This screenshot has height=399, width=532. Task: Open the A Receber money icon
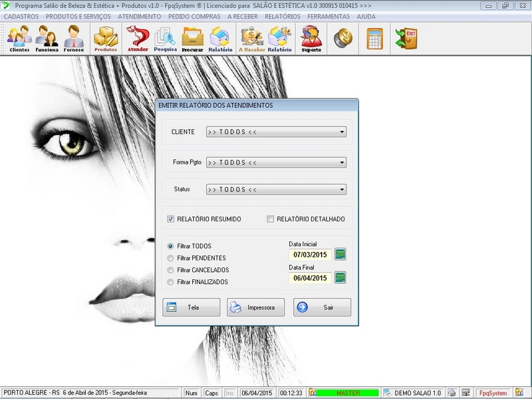point(252,39)
